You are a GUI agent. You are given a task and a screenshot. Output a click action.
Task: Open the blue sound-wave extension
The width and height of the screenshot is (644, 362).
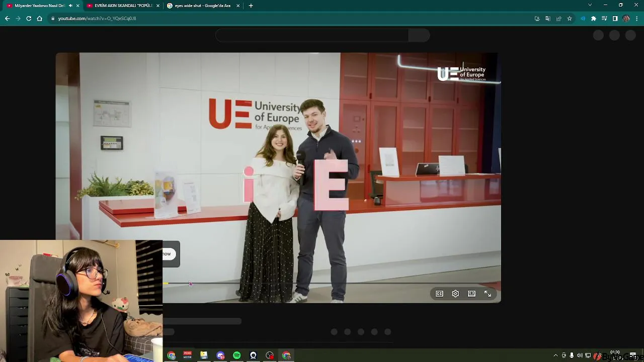[583, 19]
